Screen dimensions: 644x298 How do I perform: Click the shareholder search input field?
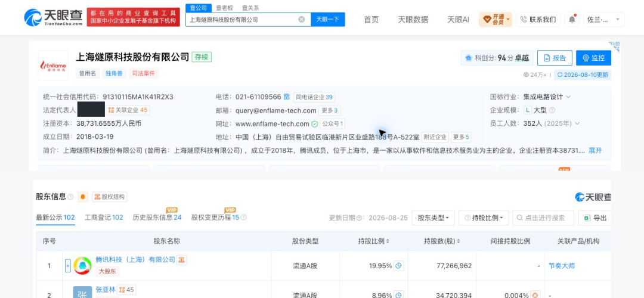pyautogui.click(x=543, y=218)
